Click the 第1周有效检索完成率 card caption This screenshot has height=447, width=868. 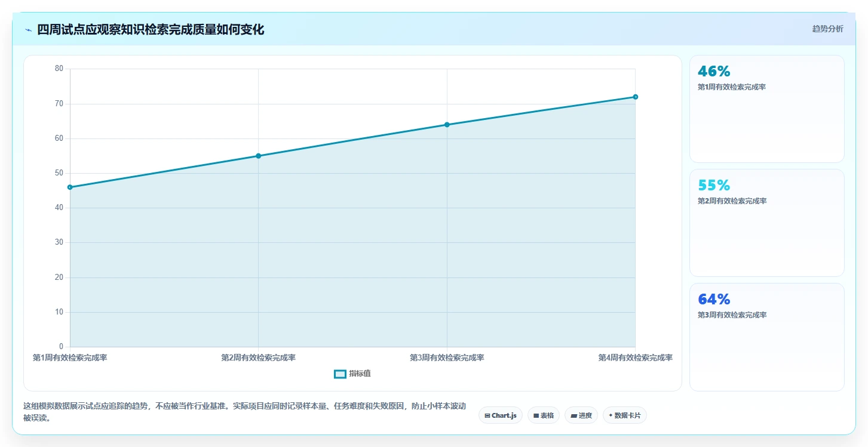[732, 87]
